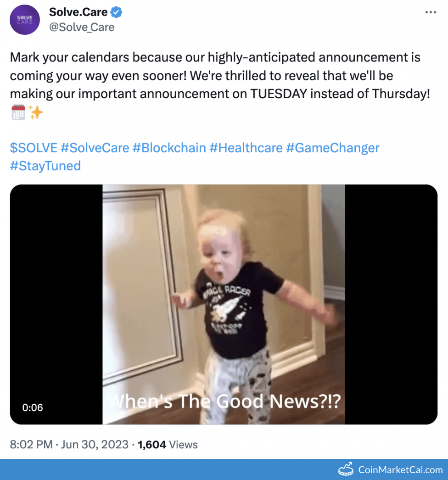Open the #SolveCare hashtag
This screenshot has width=448, height=480.
[95, 148]
